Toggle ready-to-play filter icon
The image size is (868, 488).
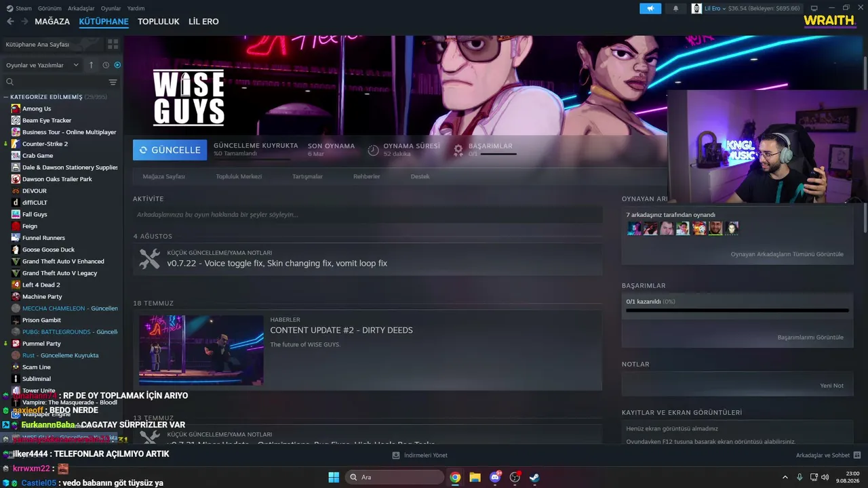pyautogui.click(x=117, y=65)
